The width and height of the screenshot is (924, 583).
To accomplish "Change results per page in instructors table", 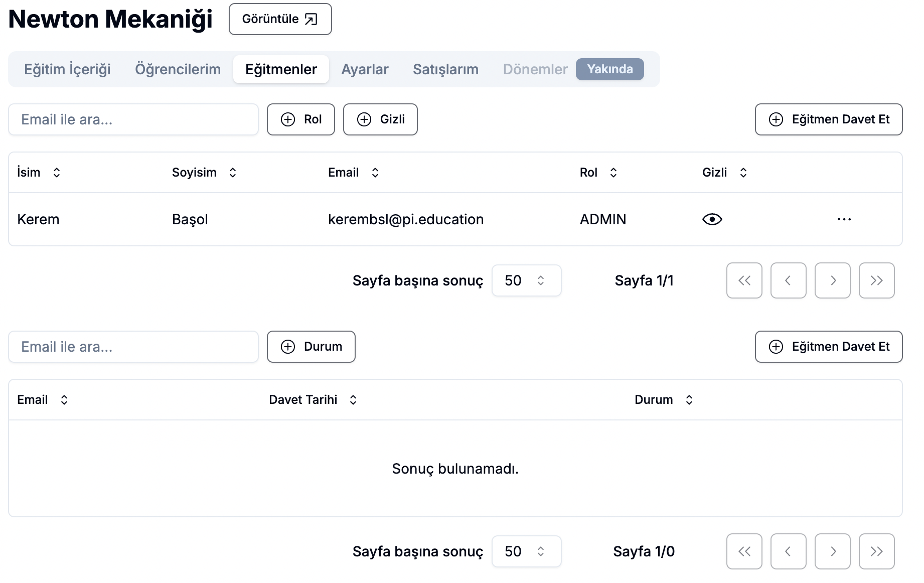I will tap(526, 280).
